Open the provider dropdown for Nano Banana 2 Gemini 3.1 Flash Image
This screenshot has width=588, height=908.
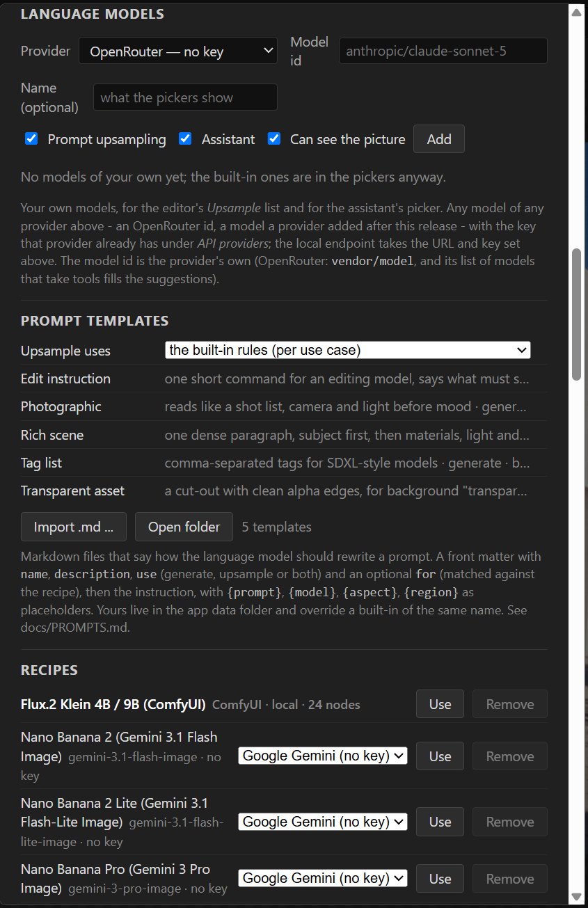(x=323, y=756)
